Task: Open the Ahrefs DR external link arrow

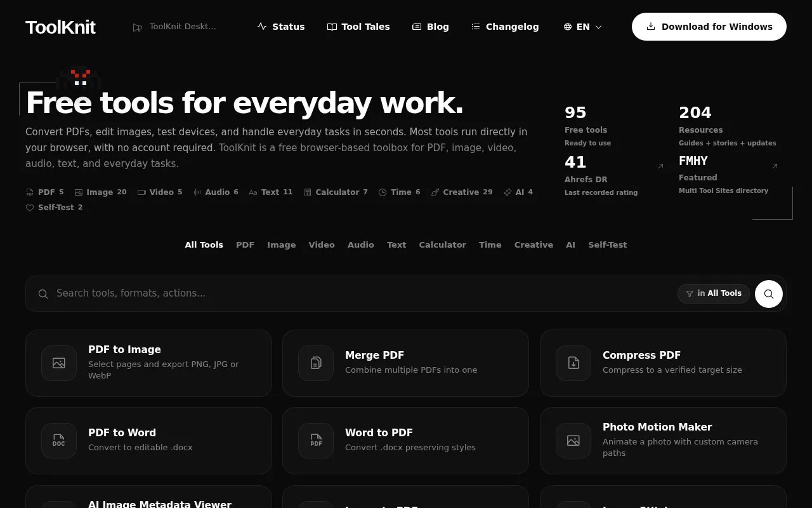Action: point(660,166)
